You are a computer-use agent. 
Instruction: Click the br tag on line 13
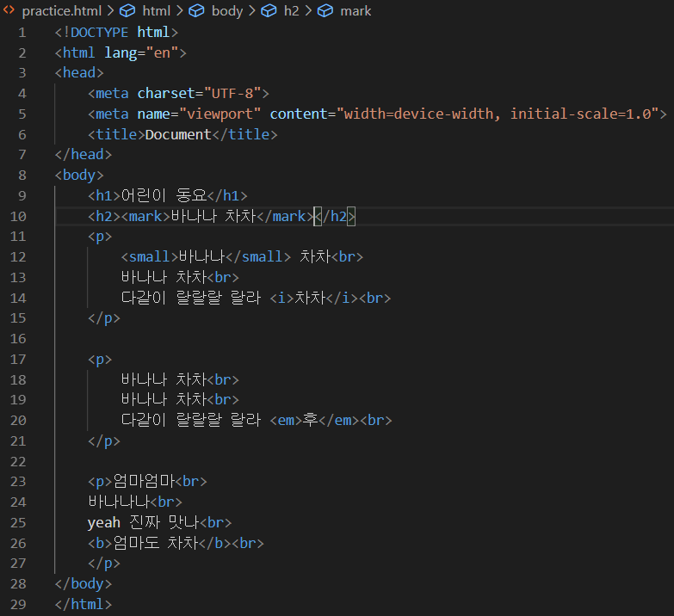click(223, 278)
